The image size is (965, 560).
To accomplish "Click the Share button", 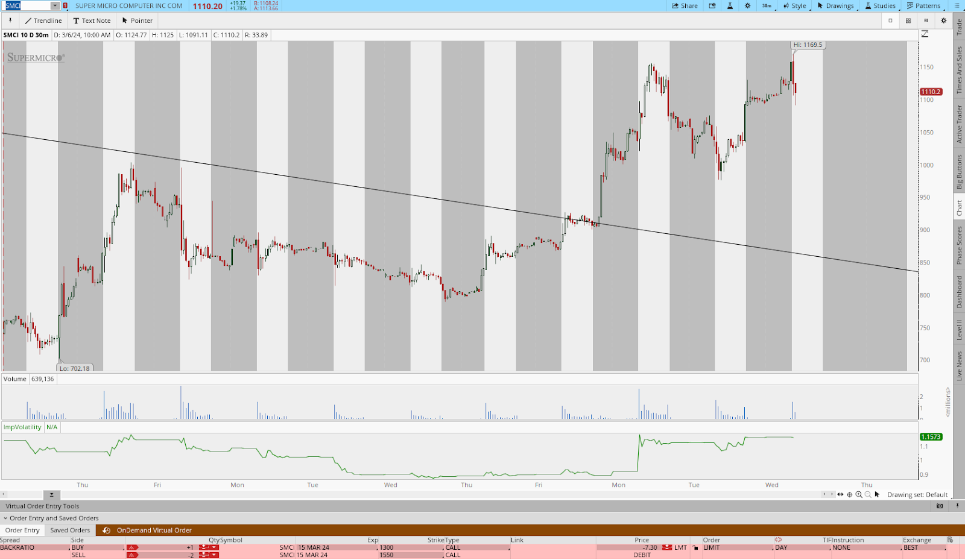I will (x=685, y=5).
